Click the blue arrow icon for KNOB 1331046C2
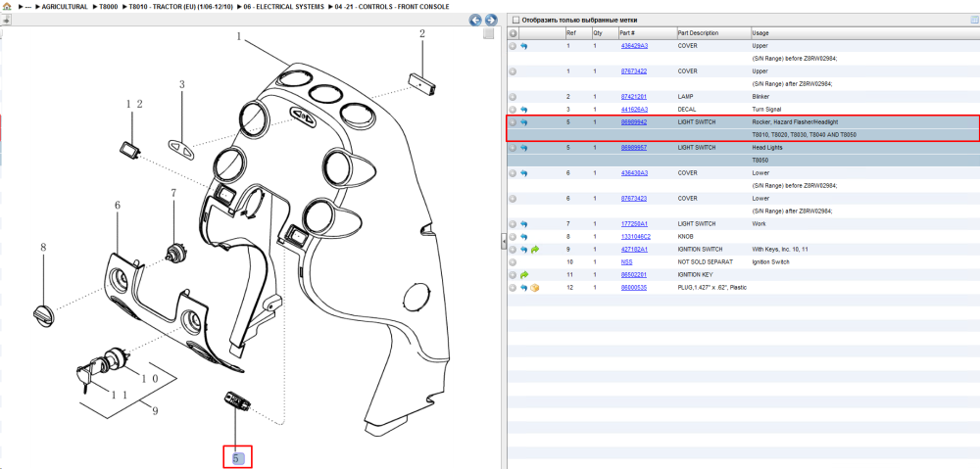This screenshot has width=980, height=469. (523, 237)
